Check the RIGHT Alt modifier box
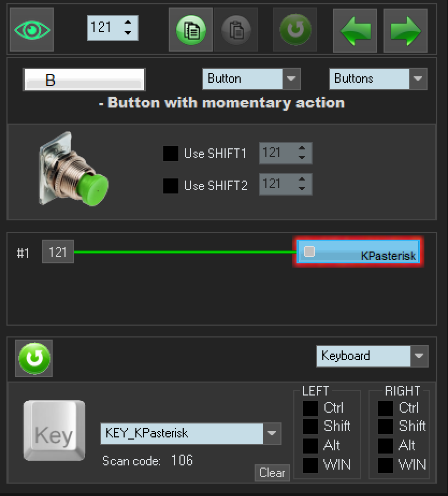 pyautogui.click(x=386, y=446)
